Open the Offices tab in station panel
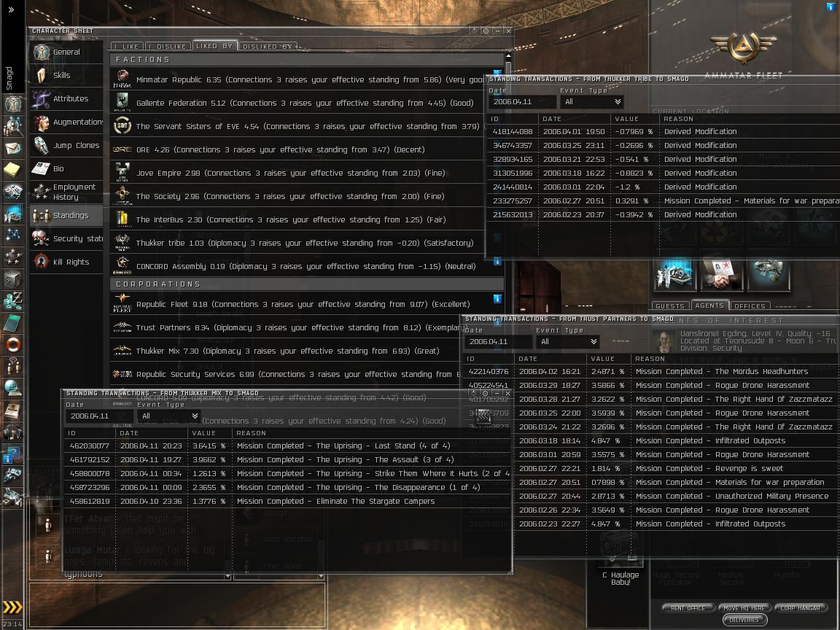This screenshot has width=840, height=630. [x=750, y=306]
